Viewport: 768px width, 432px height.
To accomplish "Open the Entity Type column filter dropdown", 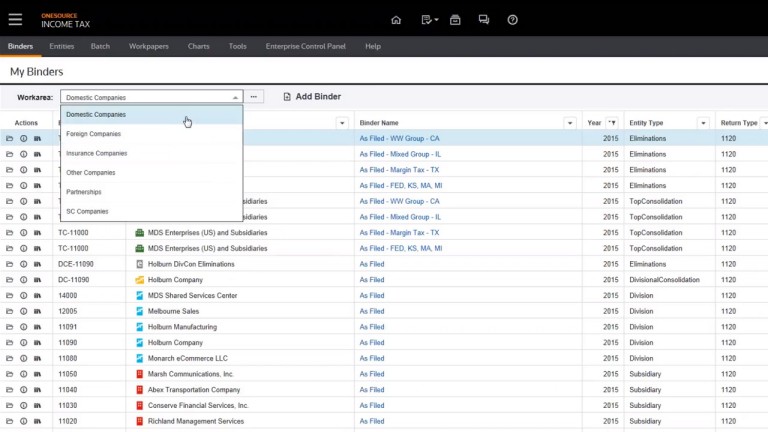I will point(705,123).
